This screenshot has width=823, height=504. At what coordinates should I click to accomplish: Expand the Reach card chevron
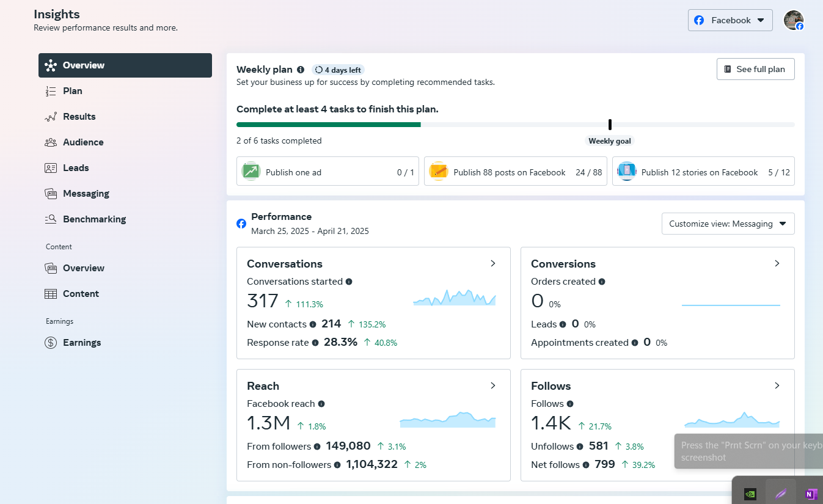click(x=493, y=385)
